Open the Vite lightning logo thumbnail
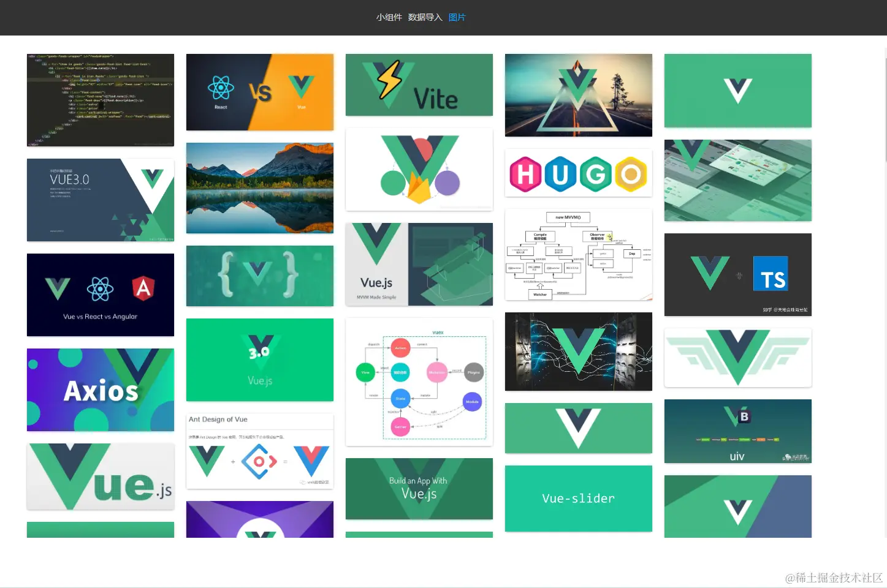The image size is (887, 588). (419, 85)
